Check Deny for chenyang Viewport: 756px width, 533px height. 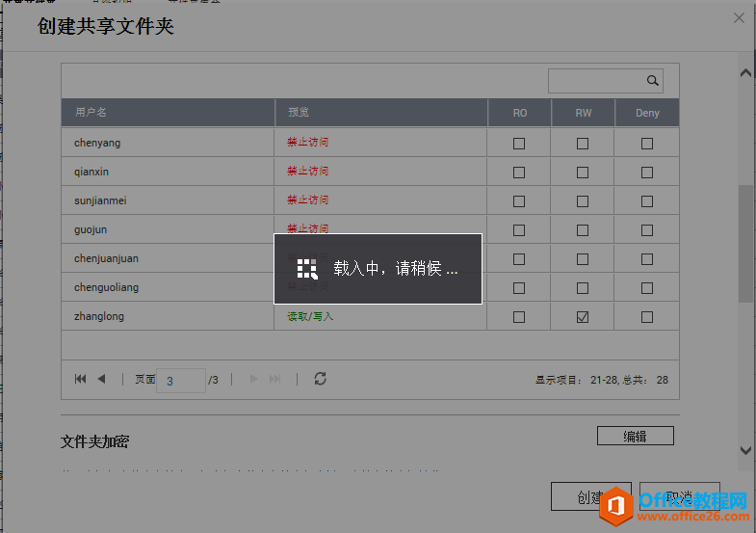(647, 144)
